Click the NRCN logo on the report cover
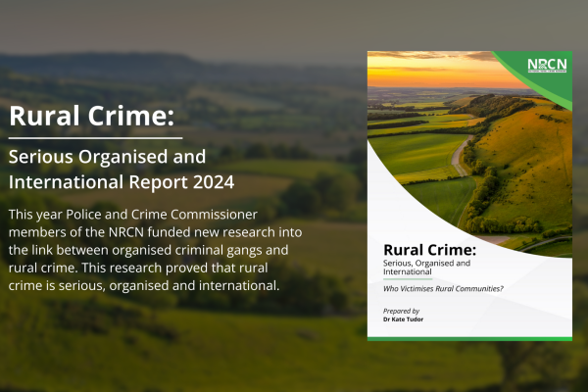Image resolution: width=588 pixels, height=392 pixels. coord(547,66)
